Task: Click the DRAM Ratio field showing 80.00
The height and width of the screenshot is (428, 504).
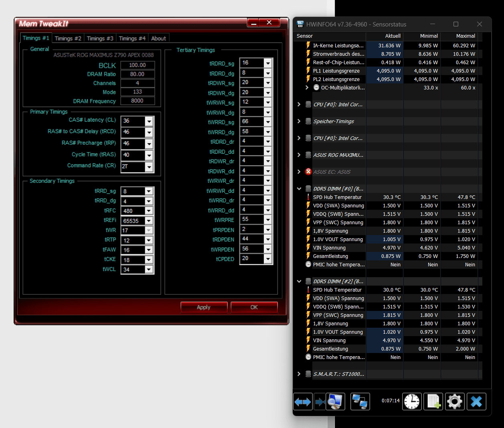Action: tap(137, 74)
